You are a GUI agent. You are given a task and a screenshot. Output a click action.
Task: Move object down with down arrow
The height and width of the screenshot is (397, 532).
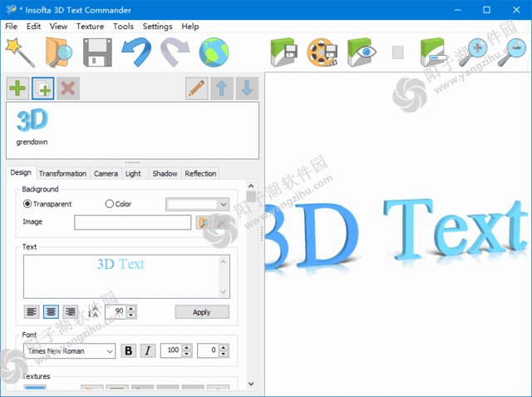point(247,88)
